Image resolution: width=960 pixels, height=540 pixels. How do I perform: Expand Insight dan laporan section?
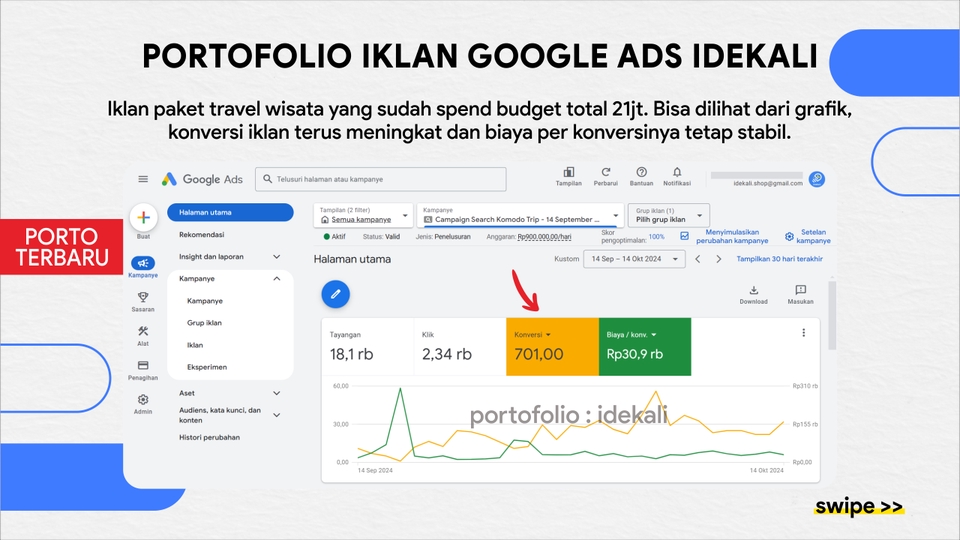(x=277, y=257)
